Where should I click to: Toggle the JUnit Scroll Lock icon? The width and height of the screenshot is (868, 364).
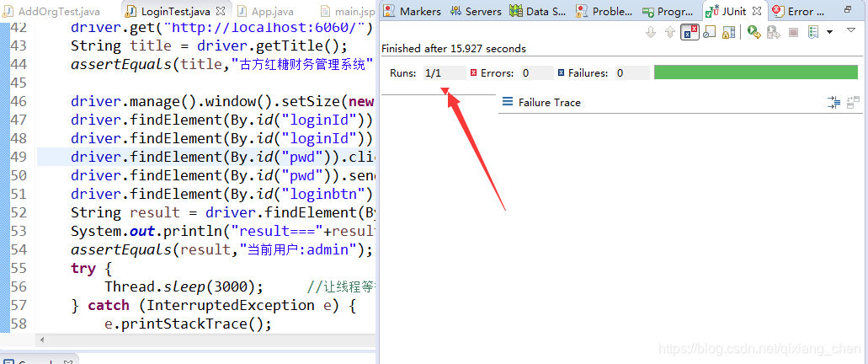(728, 33)
